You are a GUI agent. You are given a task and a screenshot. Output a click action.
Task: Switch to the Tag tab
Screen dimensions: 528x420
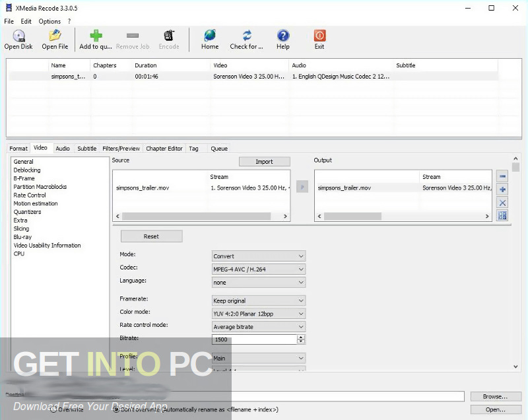tap(193, 149)
